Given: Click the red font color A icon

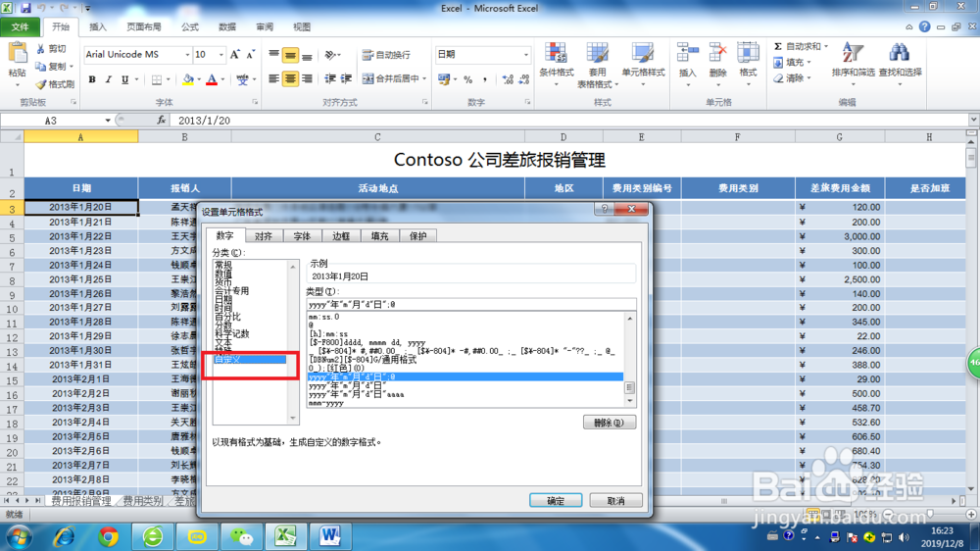Looking at the screenshot, I should 212,79.
